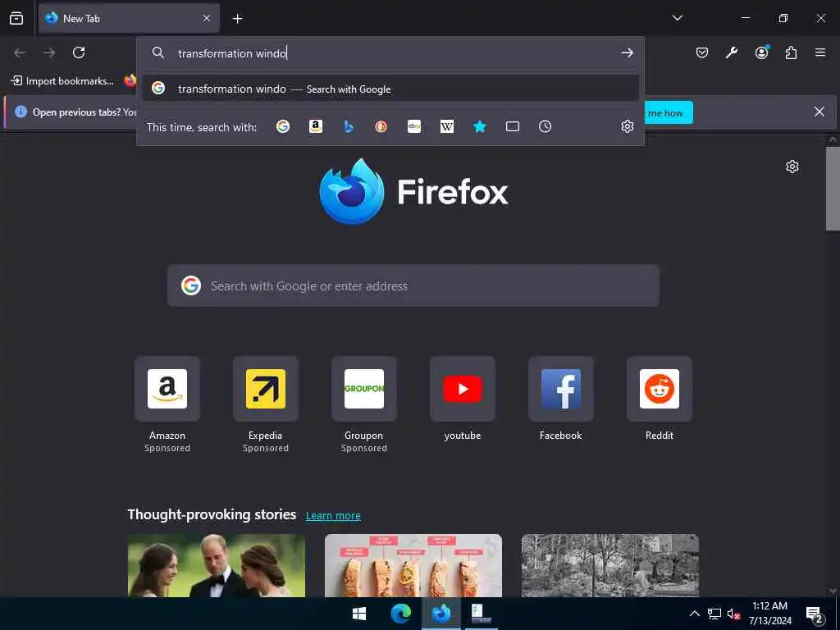Click the Show me how button
Image resolution: width=840 pixels, height=630 pixels.
coord(669,112)
